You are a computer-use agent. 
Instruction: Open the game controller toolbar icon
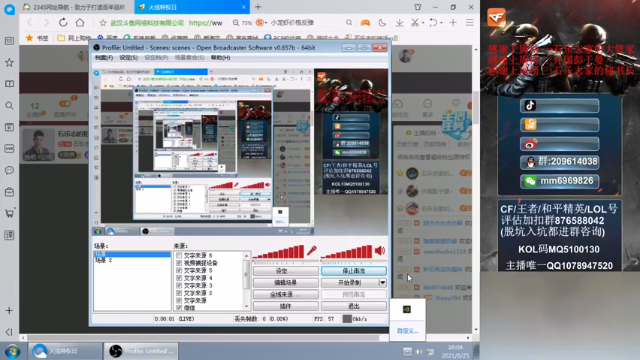pyautogui.click(x=365, y=23)
